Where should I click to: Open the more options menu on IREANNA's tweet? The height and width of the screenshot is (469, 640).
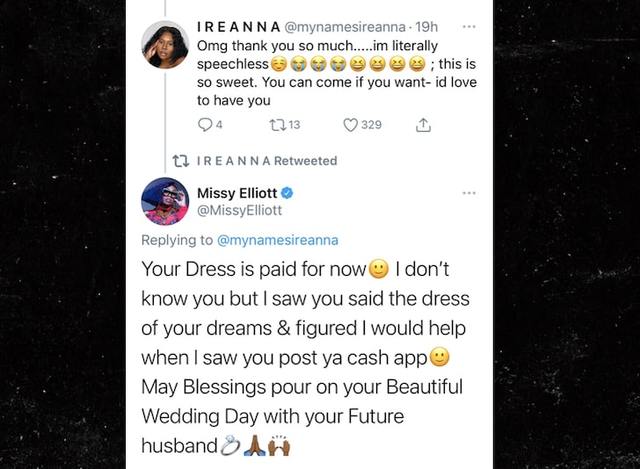click(469, 27)
